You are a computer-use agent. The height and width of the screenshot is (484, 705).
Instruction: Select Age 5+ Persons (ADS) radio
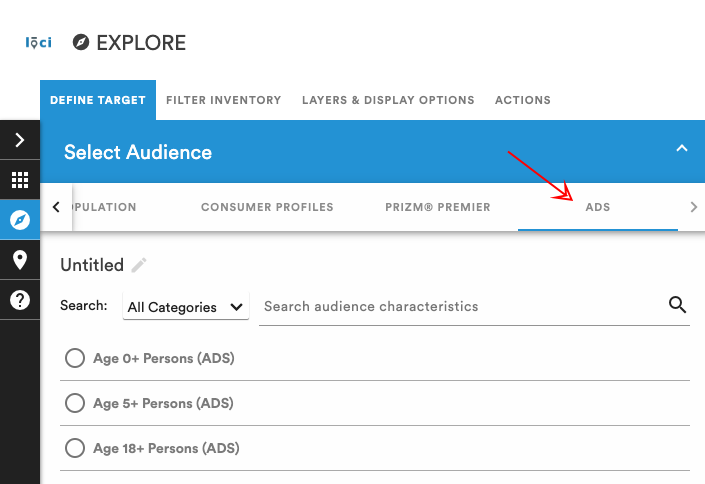point(75,403)
